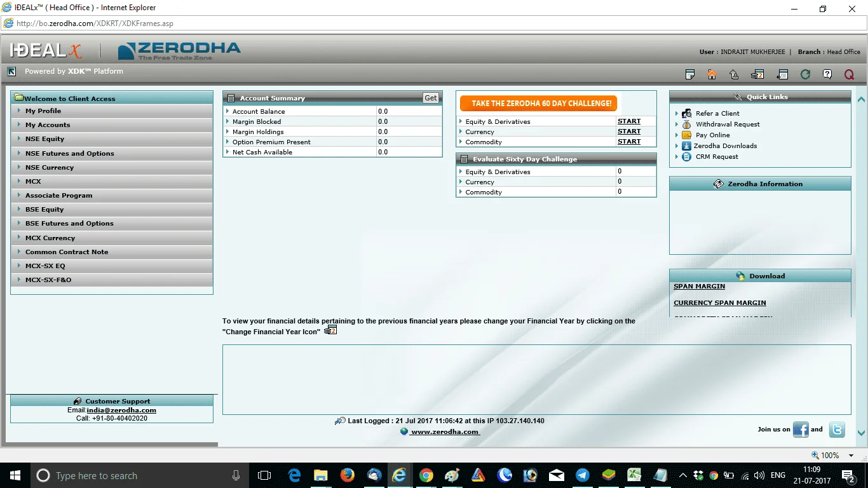This screenshot has width=868, height=488.
Task: Click the Facebook icon near Join us on
Action: pyautogui.click(x=801, y=430)
